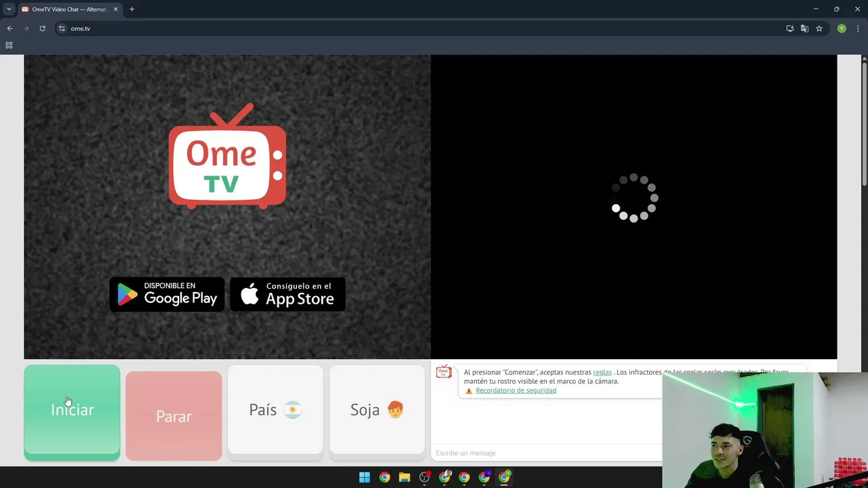Reload the ome.tv page
This screenshot has width=868, height=488.
42,28
